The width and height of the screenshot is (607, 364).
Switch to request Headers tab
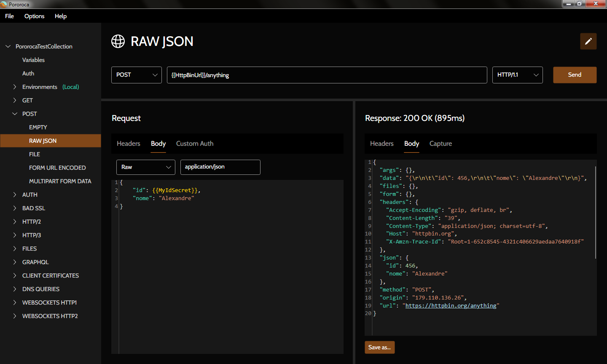(x=128, y=144)
